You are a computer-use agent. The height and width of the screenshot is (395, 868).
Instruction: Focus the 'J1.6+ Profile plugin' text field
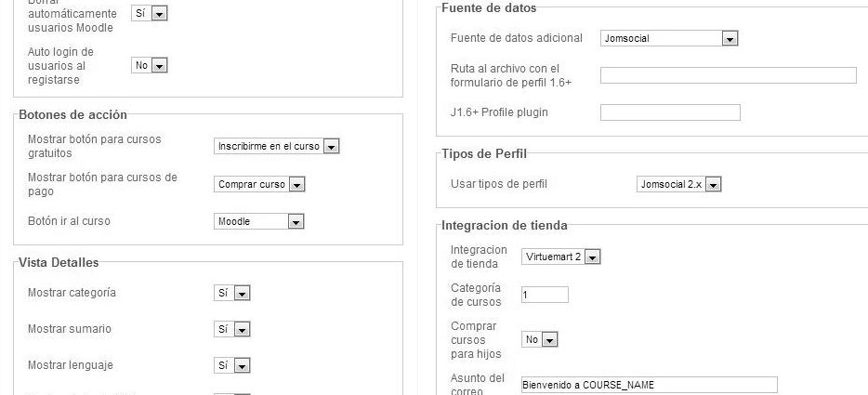click(670, 112)
